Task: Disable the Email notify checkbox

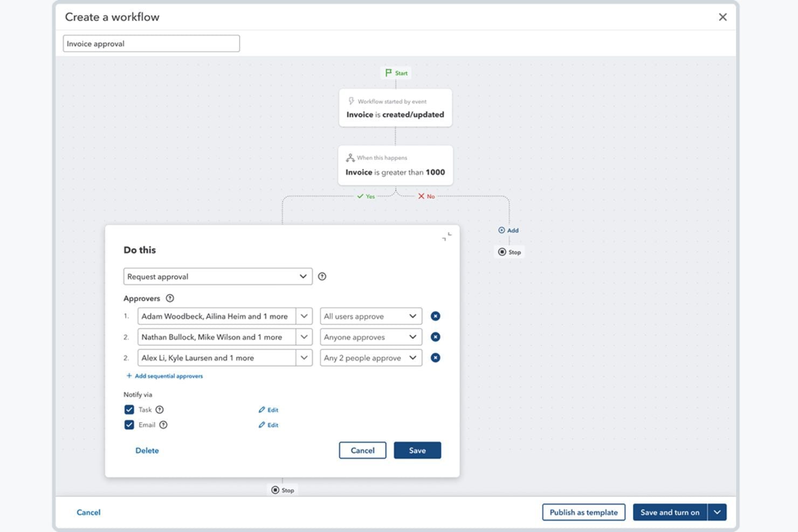Action: 129,424
